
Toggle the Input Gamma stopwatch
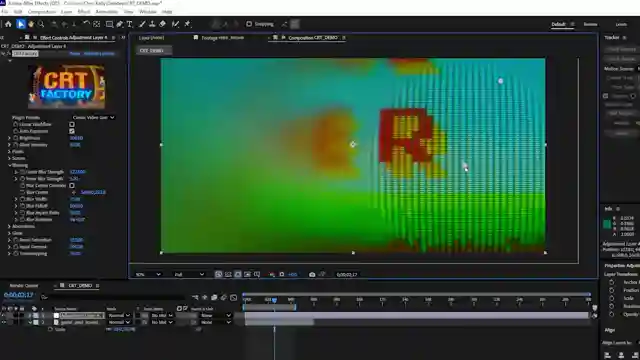[16, 247]
